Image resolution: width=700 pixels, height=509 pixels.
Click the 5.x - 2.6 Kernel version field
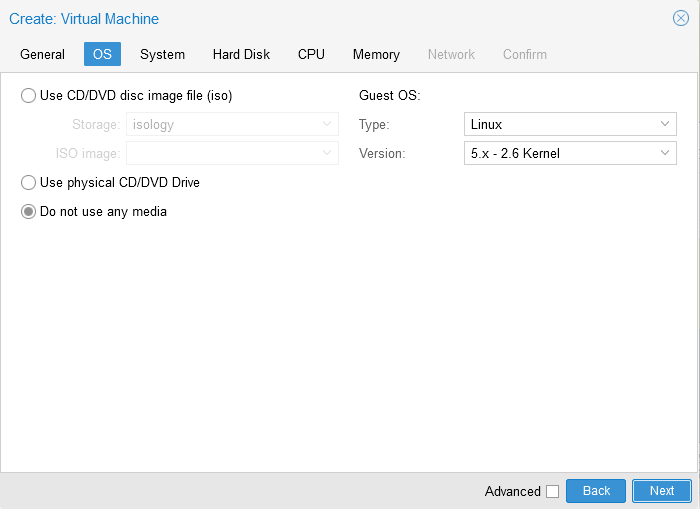(560, 153)
